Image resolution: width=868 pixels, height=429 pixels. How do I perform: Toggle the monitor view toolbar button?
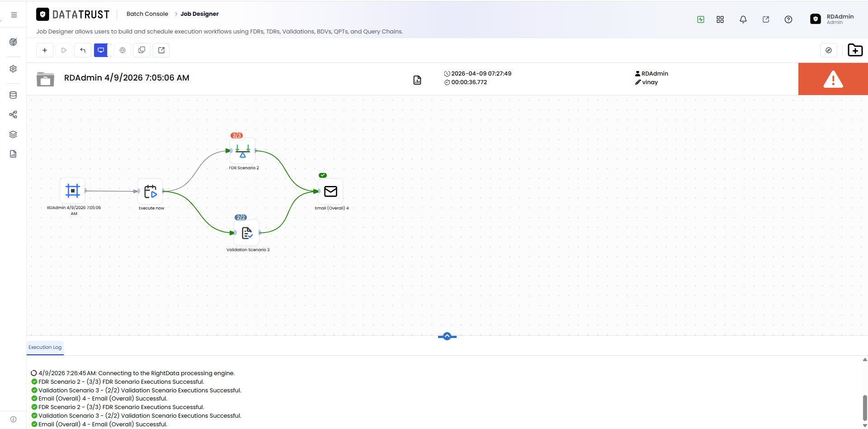pyautogui.click(x=101, y=50)
